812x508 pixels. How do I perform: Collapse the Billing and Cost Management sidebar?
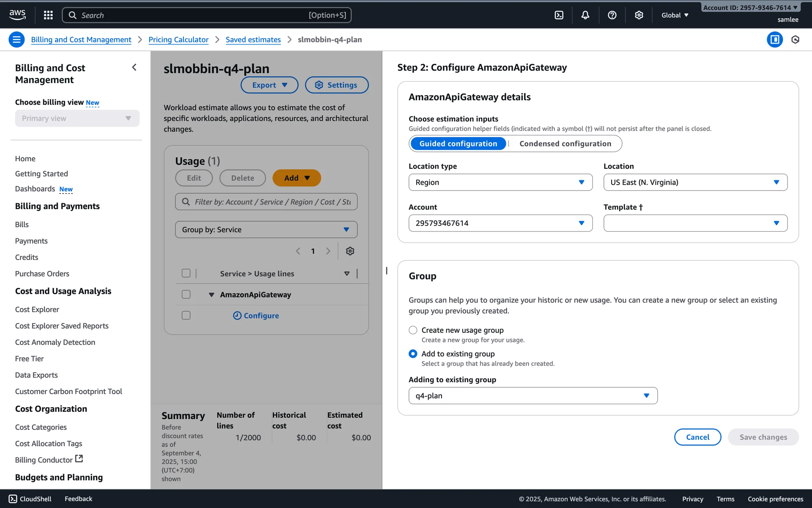pos(134,67)
